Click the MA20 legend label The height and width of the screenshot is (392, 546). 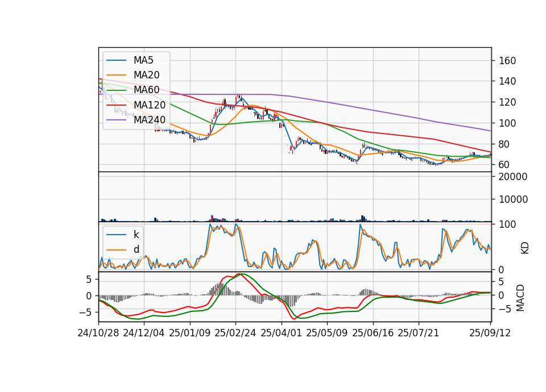tap(146, 75)
